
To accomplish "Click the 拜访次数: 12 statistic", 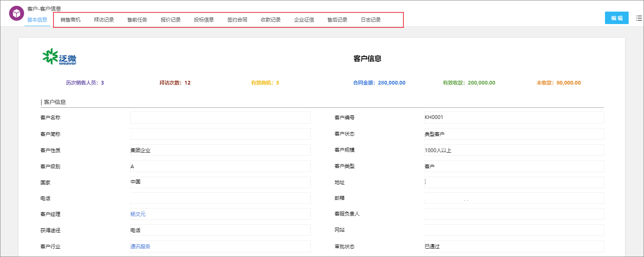I will (x=175, y=83).
